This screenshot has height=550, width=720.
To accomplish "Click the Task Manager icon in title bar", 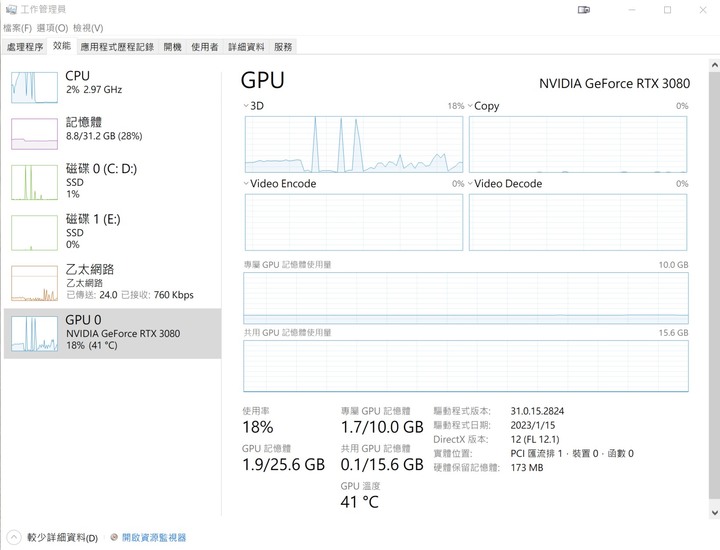I will pyautogui.click(x=11, y=10).
